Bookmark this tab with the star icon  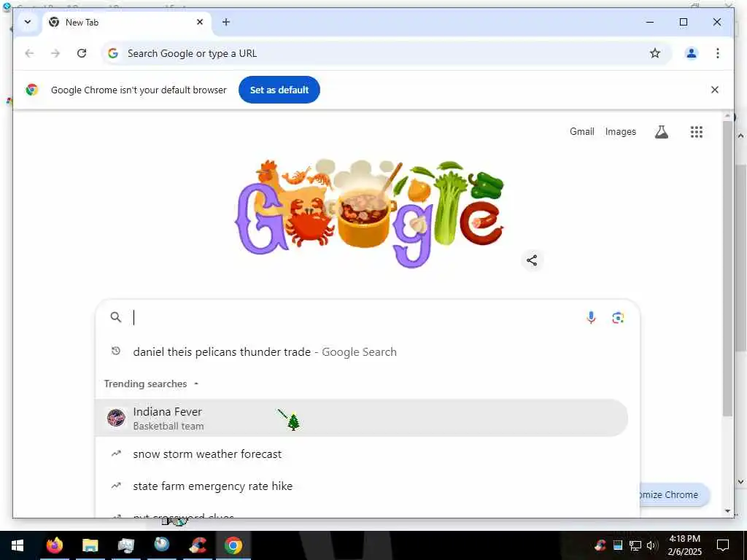(x=655, y=53)
